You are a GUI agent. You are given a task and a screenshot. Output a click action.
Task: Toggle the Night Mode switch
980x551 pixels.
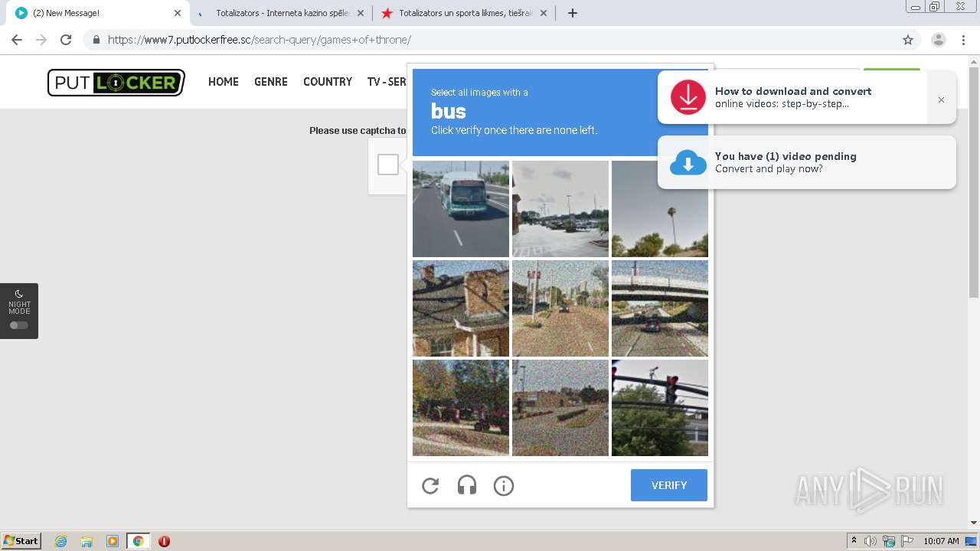pyautogui.click(x=19, y=325)
